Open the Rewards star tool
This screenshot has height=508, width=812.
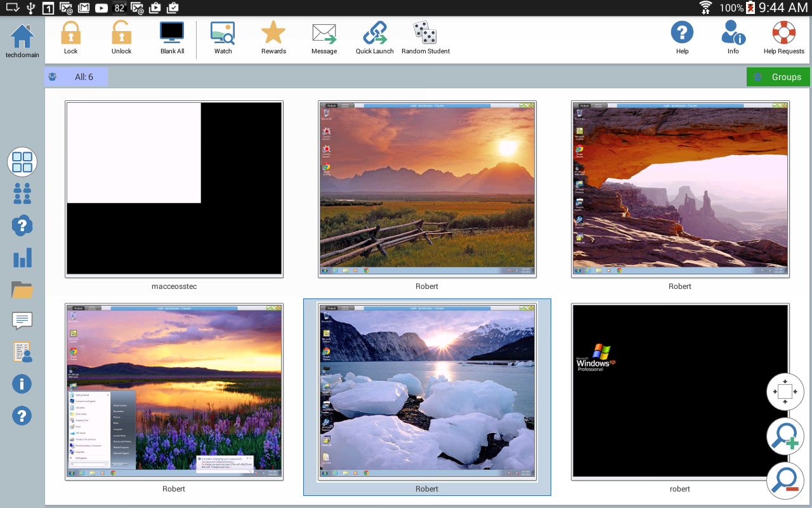click(273, 34)
